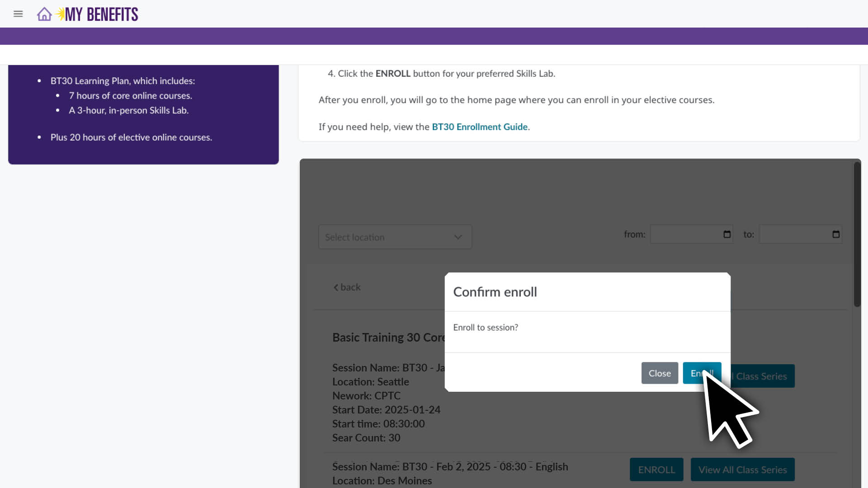This screenshot has width=868, height=488.
Task: Open the hamburger menu icon
Action: coord(18,14)
